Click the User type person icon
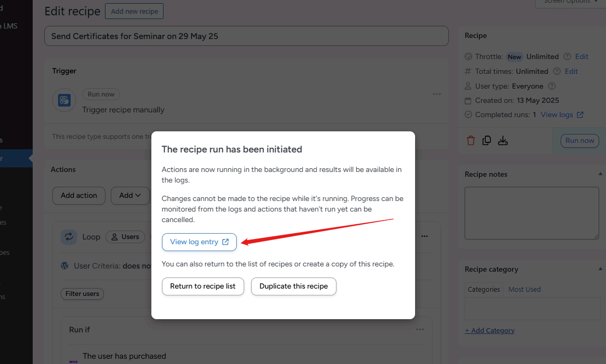 468,86
